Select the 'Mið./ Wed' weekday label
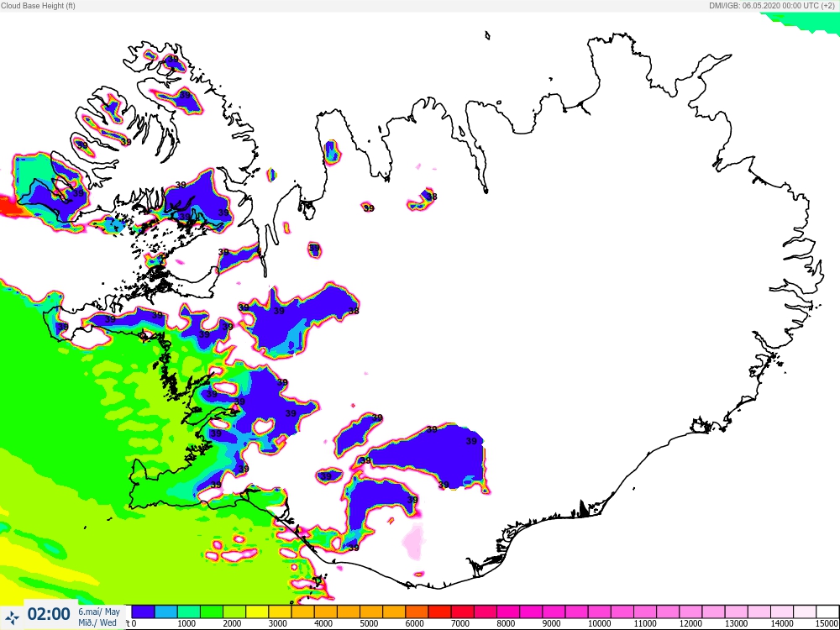 click(x=97, y=622)
